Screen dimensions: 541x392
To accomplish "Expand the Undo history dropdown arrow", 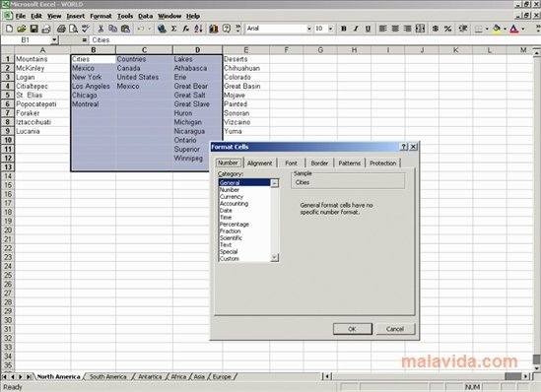I will (150, 29).
